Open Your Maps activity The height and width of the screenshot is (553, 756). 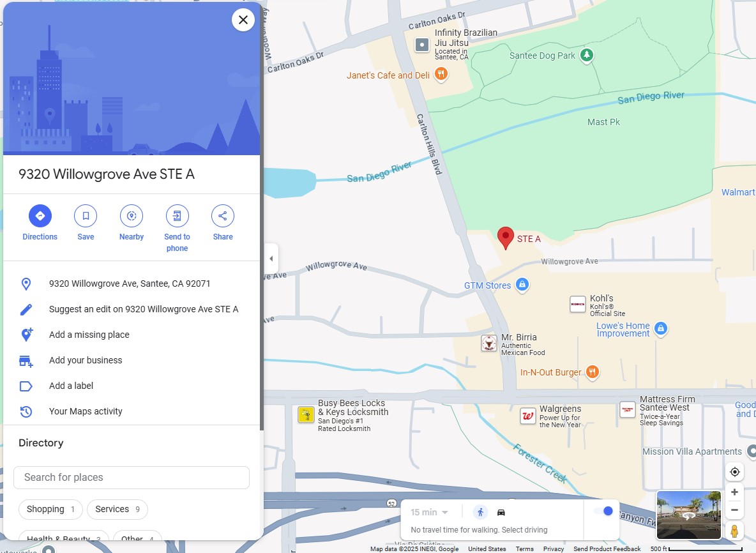click(86, 412)
